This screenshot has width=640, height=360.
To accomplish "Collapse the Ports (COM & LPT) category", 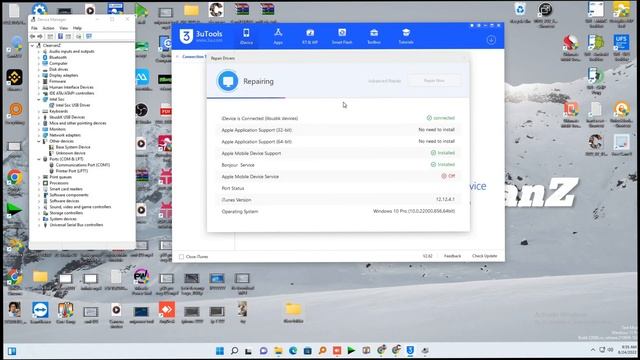I will (x=39, y=159).
